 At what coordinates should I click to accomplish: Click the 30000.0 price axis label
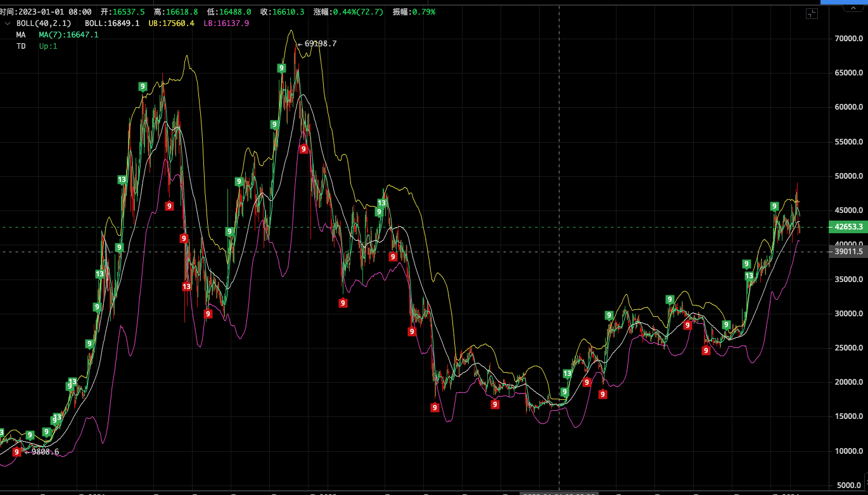(x=848, y=314)
